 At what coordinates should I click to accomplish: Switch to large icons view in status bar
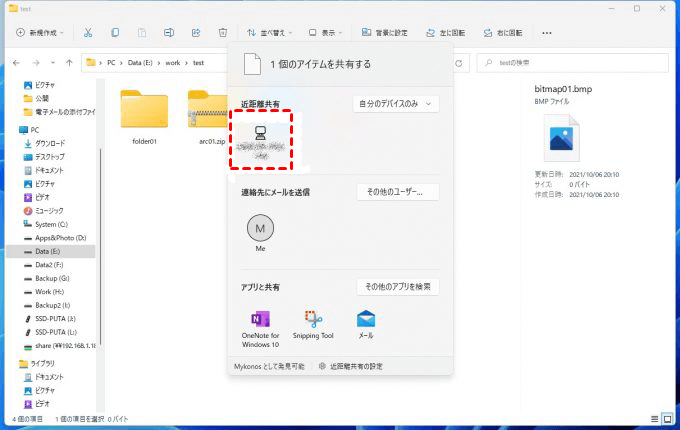click(668, 418)
